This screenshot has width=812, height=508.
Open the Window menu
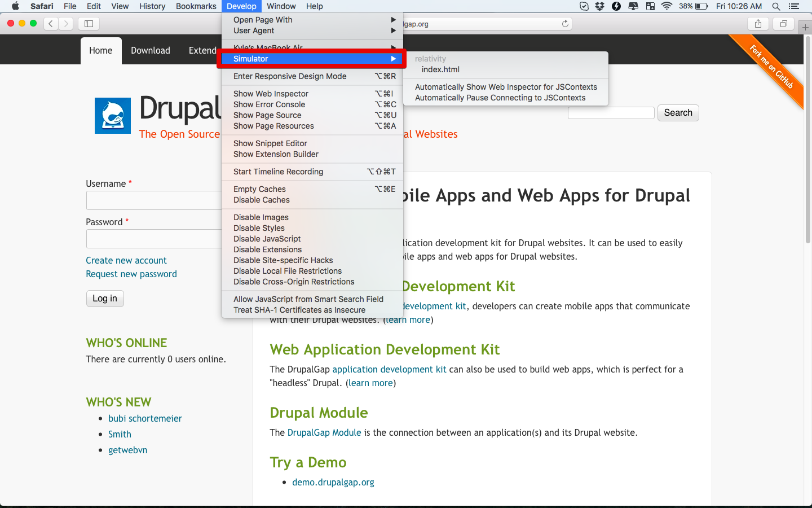pyautogui.click(x=281, y=6)
